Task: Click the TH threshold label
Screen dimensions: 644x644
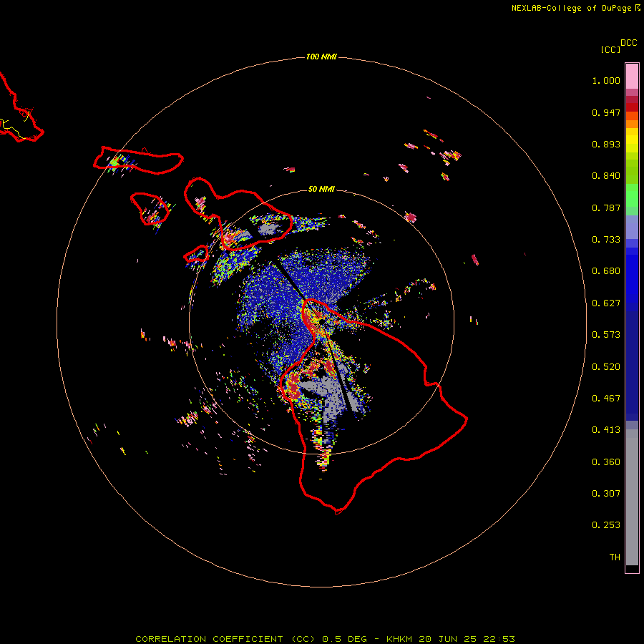Action: [x=615, y=557]
